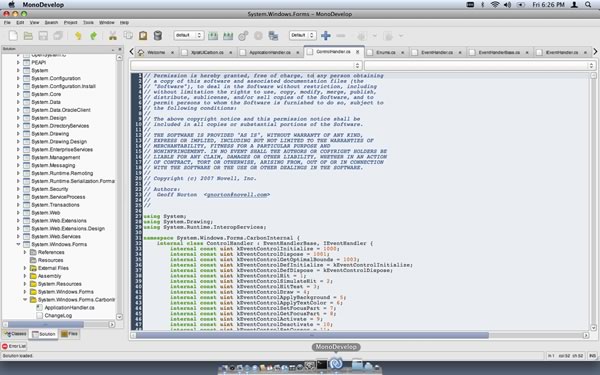
Task: Open the class selector dropdown above editor
Action: 246,65
